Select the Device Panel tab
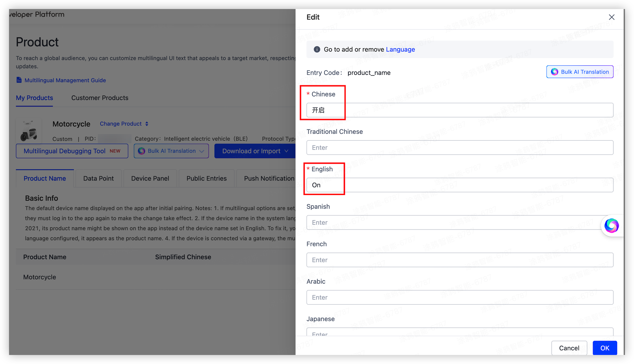The width and height of the screenshot is (634, 364). click(x=150, y=178)
